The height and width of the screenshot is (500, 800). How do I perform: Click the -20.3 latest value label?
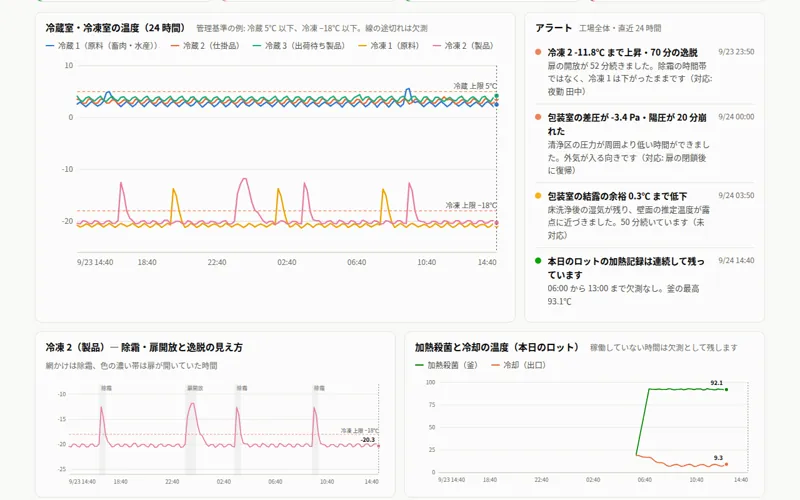[x=368, y=440]
